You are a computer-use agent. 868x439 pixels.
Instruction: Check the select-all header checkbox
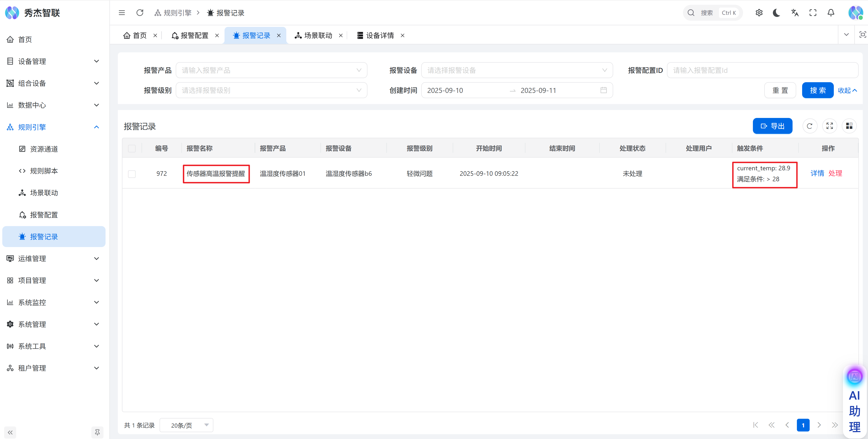132,148
